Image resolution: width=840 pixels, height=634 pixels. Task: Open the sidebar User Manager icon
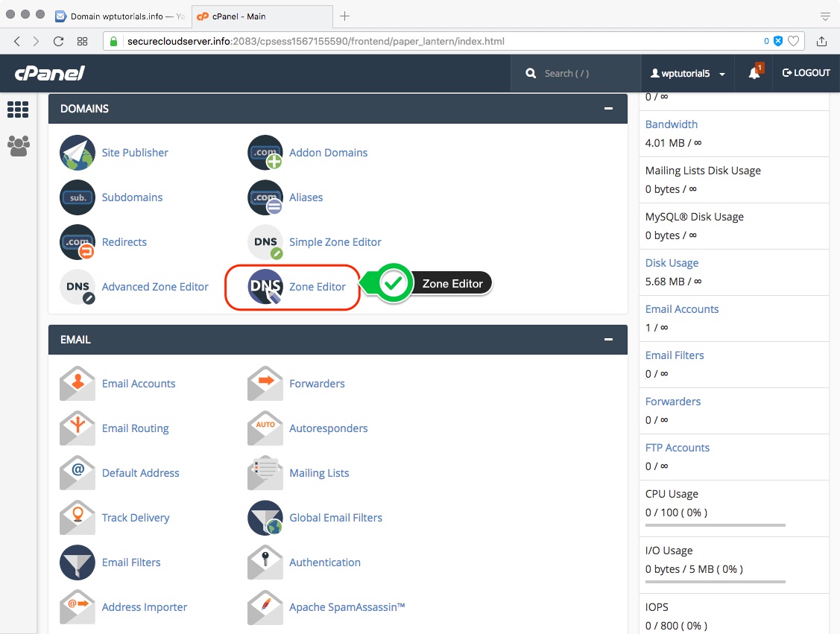18,146
